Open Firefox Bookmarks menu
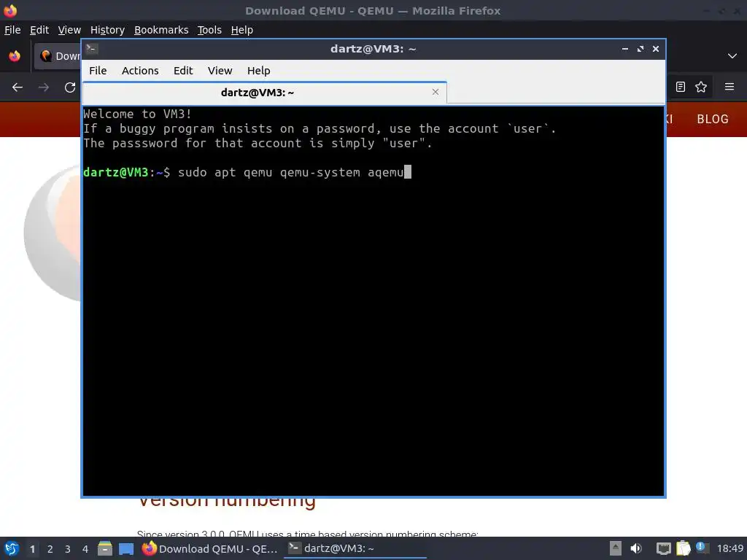 (161, 30)
